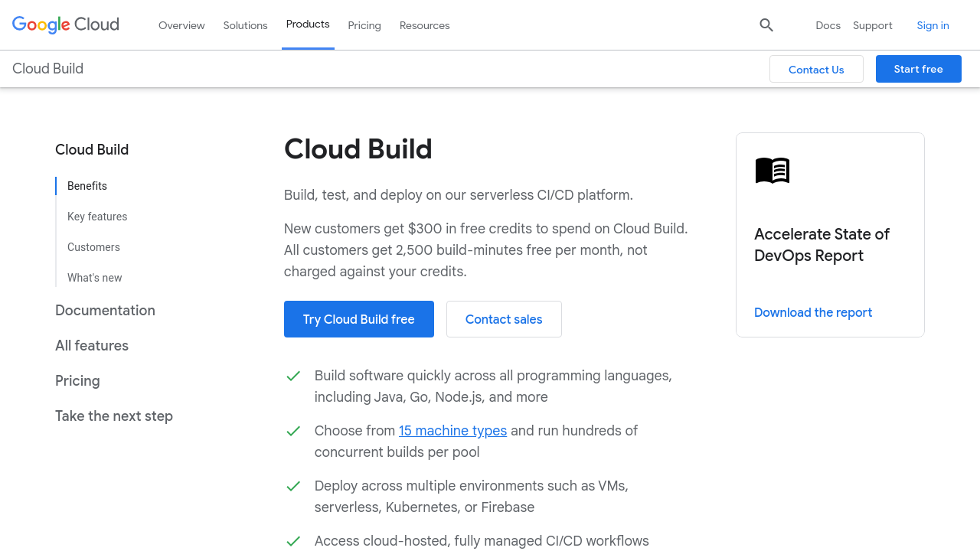Click the Google Cloud logo

(x=66, y=24)
